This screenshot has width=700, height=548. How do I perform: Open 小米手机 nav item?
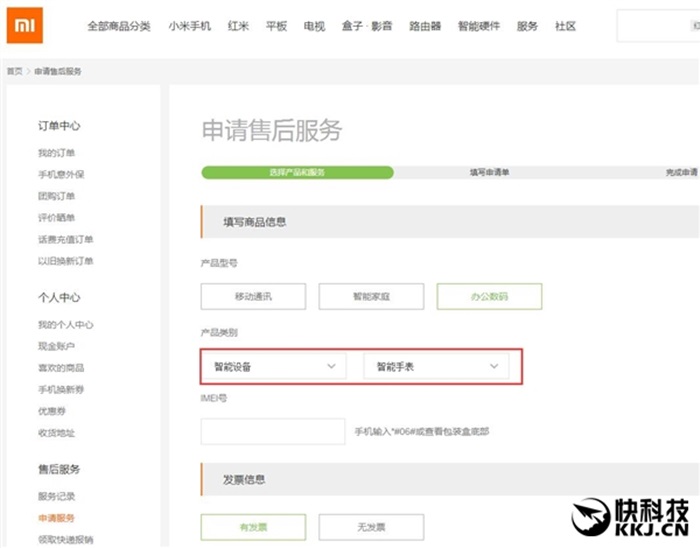pos(189,26)
